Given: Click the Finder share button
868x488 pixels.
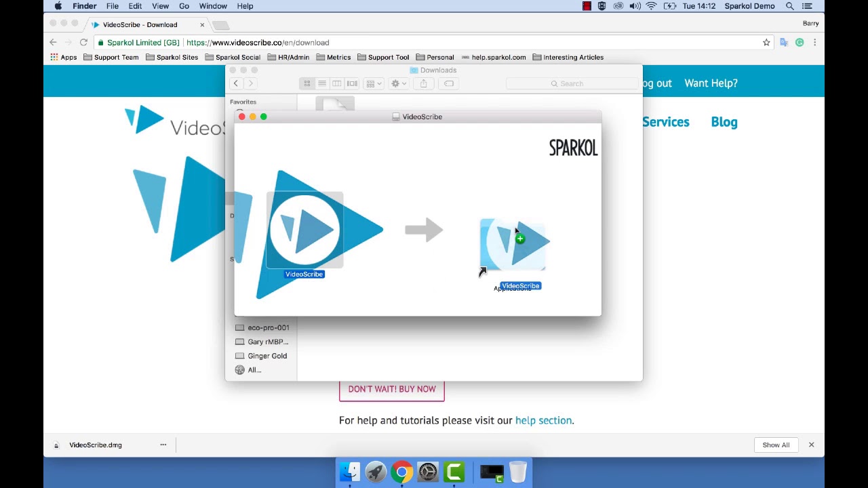Looking at the screenshot, I should pyautogui.click(x=423, y=83).
